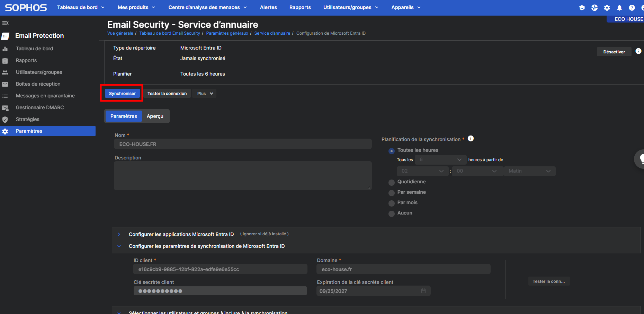644x314 pixels.
Task: Select the Par semaine radio button
Action: click(x=392, y=193)
